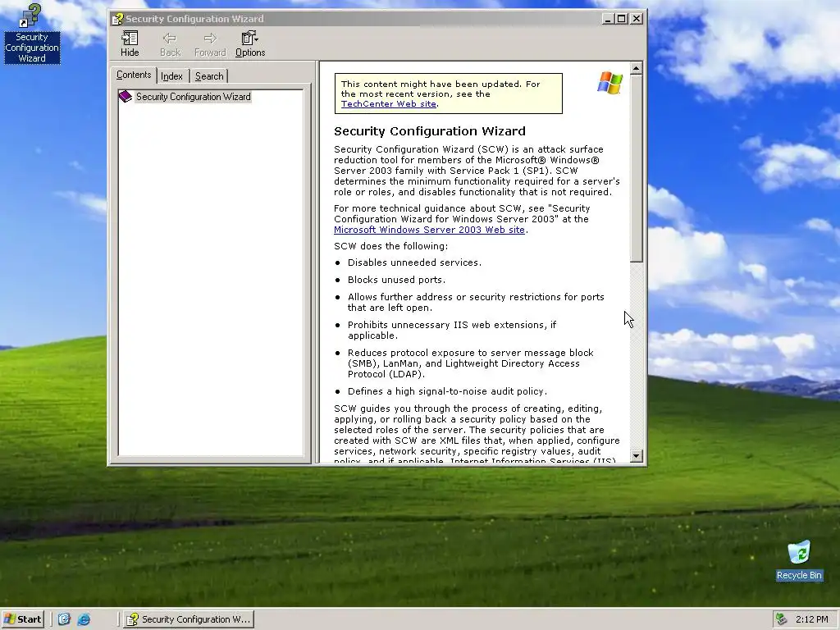Click the help window title bar icon
The image size is (840, 630).
tap(117, 20)
